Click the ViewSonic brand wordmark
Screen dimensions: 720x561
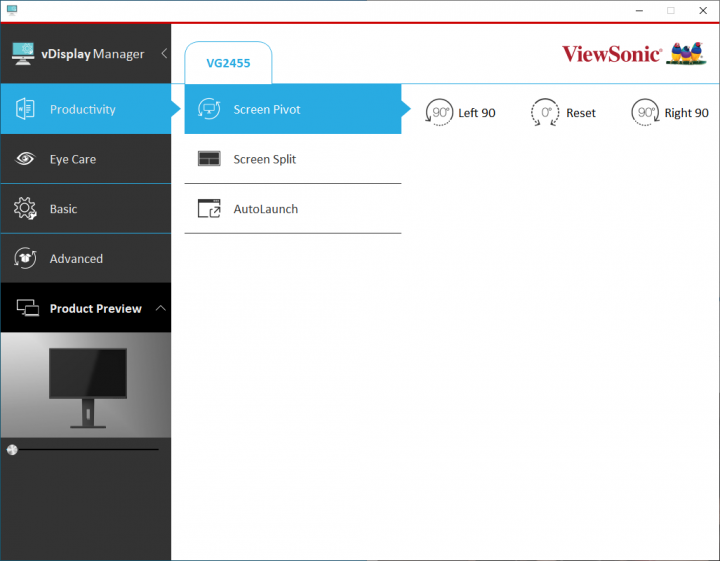tap(612, 54)
